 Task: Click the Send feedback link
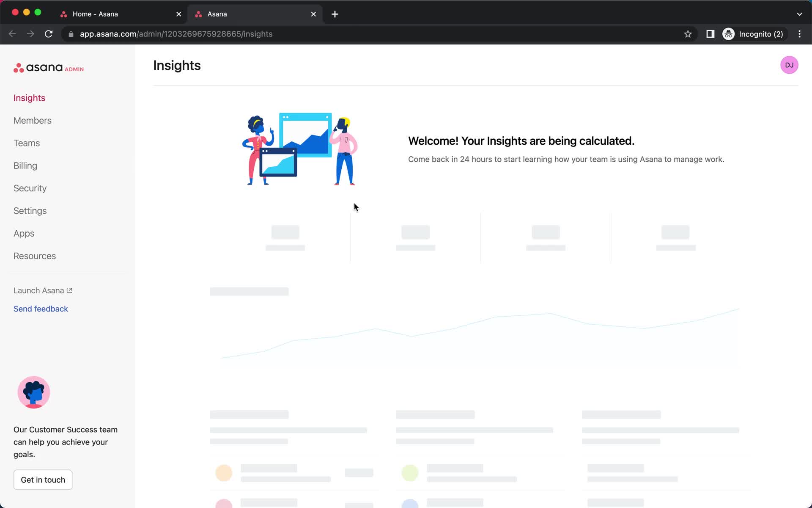(40, 309)
